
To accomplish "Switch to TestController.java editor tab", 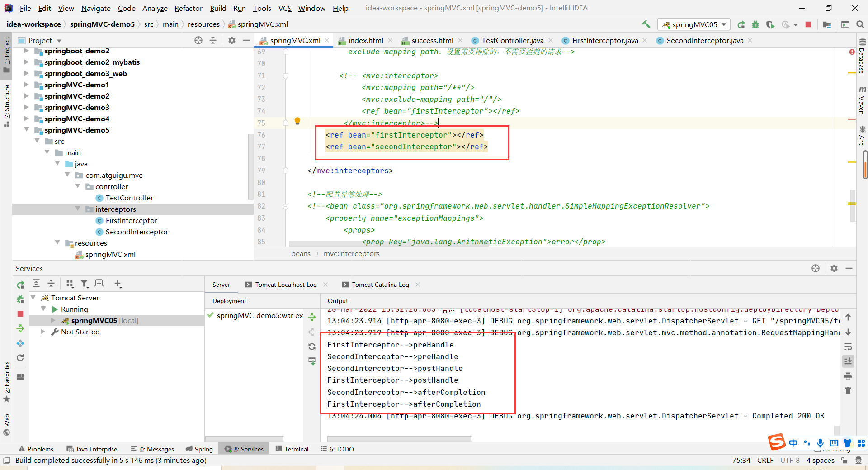I will pos(512,40).
